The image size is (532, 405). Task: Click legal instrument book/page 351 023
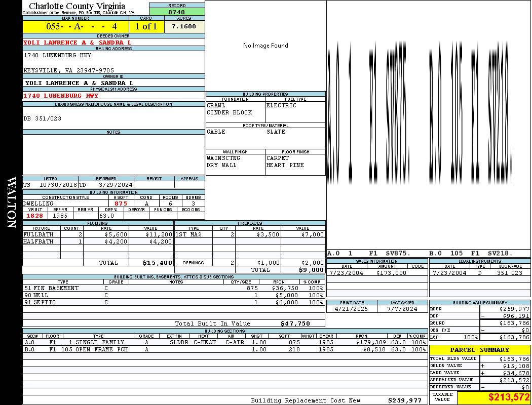(510, 273)
